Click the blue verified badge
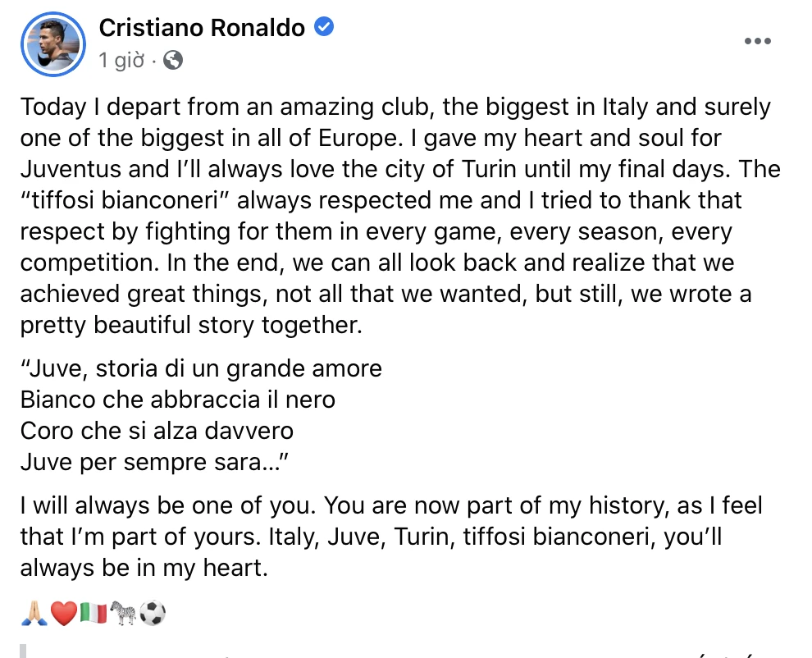This screenshot has height=658, width=812. (324, 28)
